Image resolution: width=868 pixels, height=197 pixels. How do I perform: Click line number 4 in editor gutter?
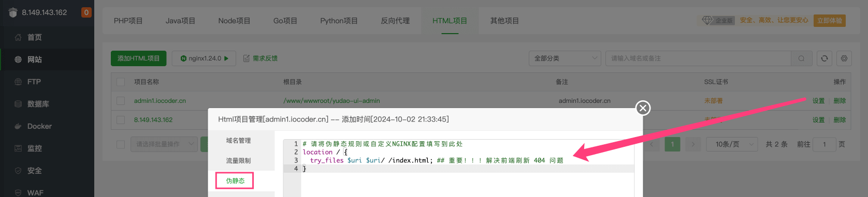coord(296,169)
